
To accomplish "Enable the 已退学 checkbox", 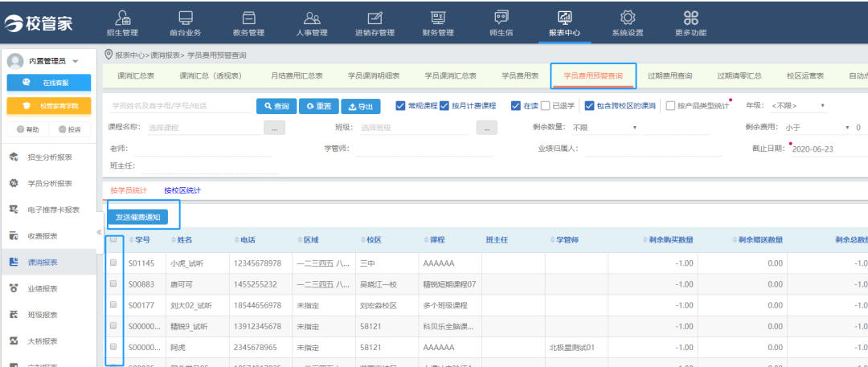I will (546, 106).
